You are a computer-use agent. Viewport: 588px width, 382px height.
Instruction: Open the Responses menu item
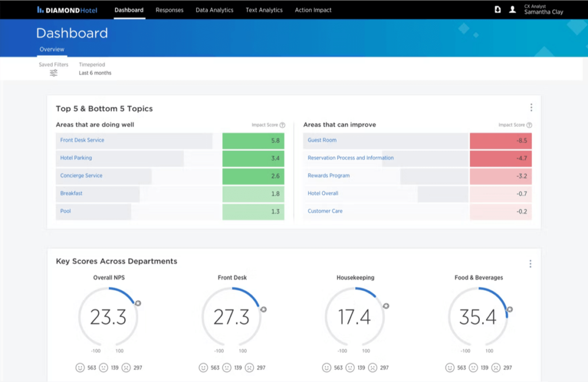169,10
